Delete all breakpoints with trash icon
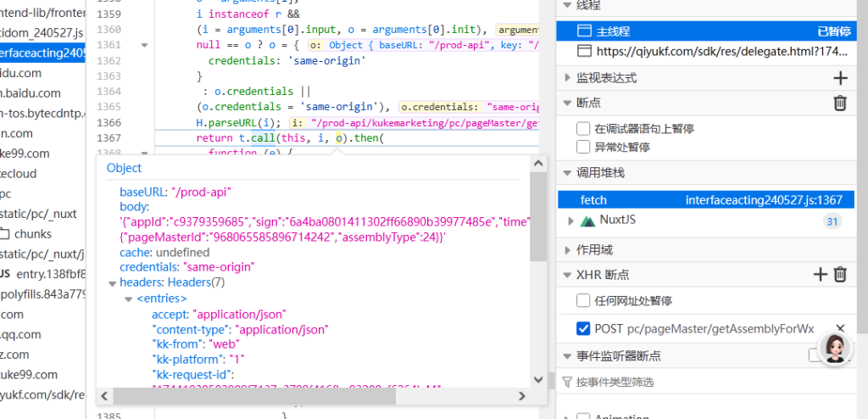This screenshot has width=868, height=419. 840,103
